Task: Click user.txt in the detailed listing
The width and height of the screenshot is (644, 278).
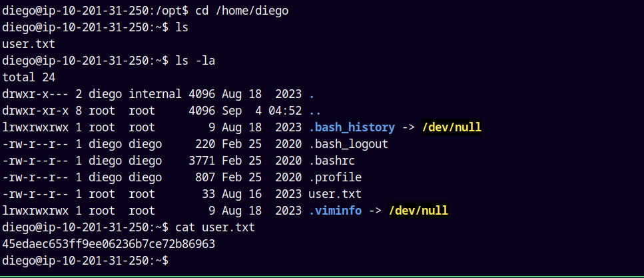Action: (x=335, y=194)
